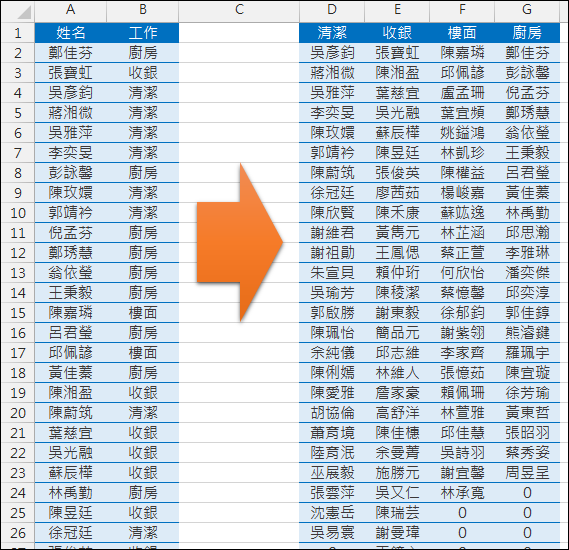Click 廚房 in row 2 of column B
The width and height of the screenshot is (569, 550).
tap(143, 53)
